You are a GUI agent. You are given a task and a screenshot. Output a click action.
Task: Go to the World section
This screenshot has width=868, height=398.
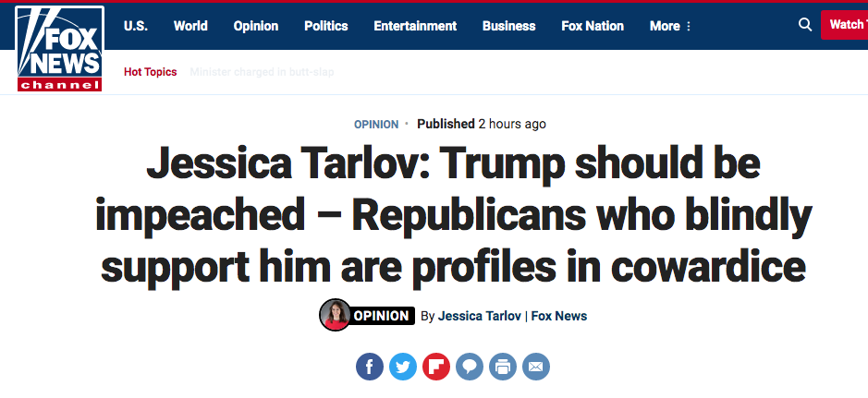click(190, 26)
